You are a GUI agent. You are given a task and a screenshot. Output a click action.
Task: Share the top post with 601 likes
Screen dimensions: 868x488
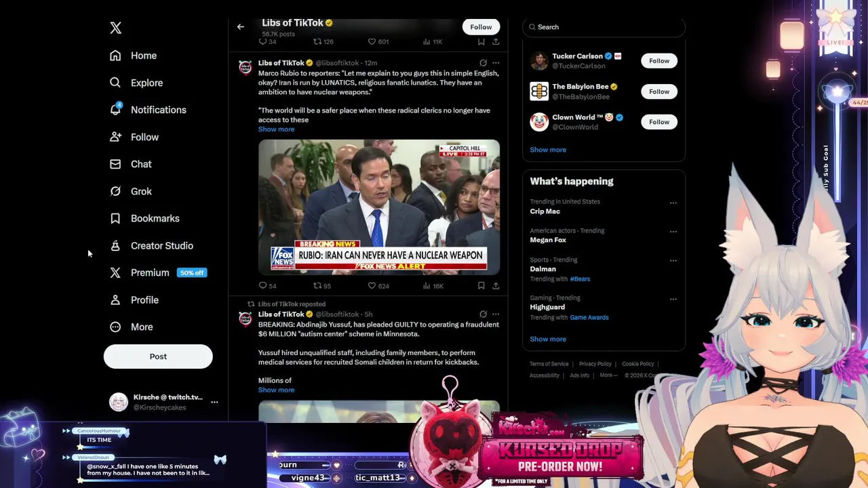496,42
